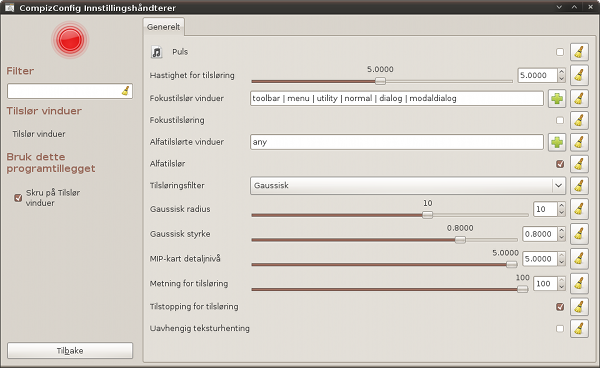600x368 pixels.
Task: Enable the Fokustilsløring checkbox
Action: coord(560,120)
